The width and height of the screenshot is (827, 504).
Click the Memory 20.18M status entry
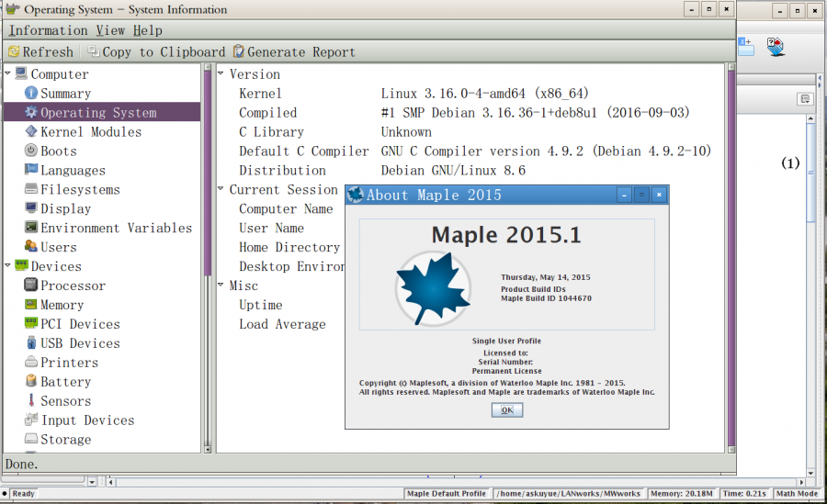(x=682, y=494)
